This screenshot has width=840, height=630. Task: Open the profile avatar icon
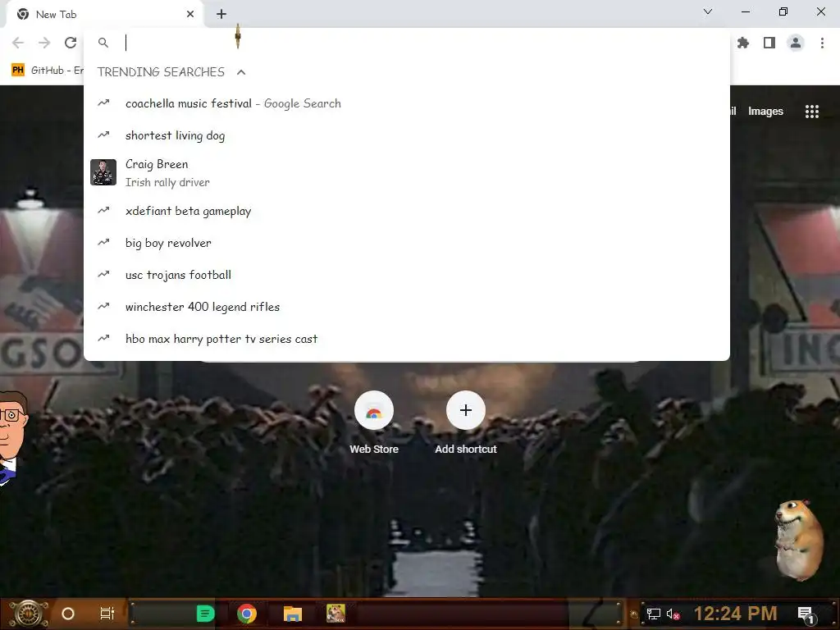pos(796,43)
